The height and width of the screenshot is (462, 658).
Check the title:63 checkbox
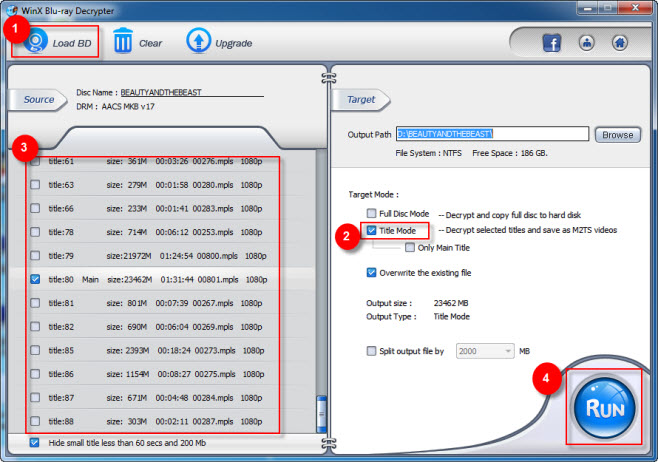tap(35, 185)
